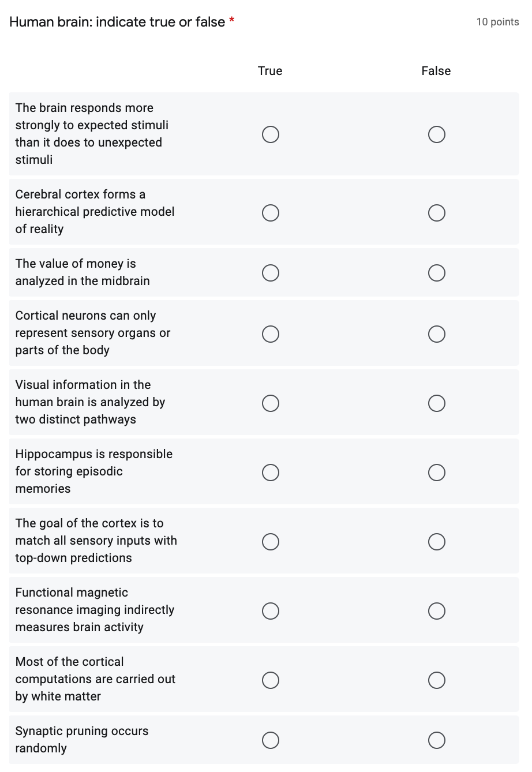Select False for random synaptic pruning statement
Viewport: 532px width, 772px height.
(436, 740)
